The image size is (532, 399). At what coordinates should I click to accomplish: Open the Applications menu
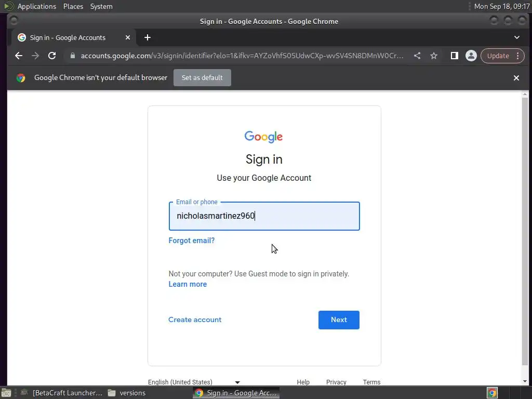tap(37, 6)
